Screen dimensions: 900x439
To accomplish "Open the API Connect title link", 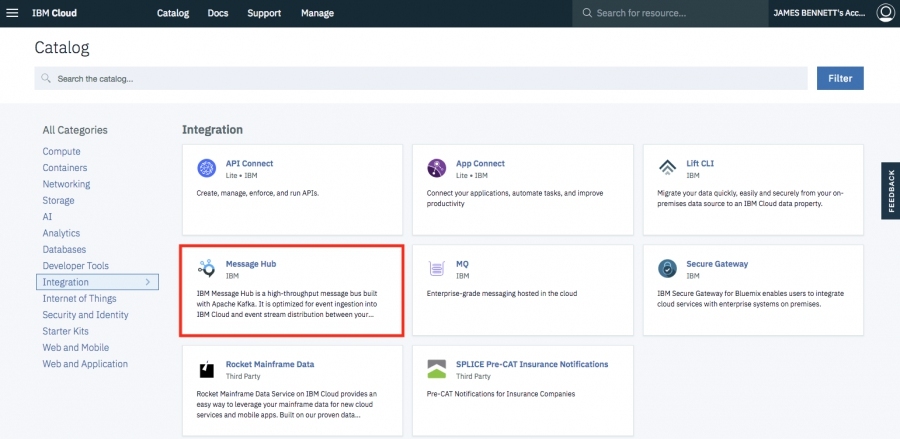I will click(249, 164).
